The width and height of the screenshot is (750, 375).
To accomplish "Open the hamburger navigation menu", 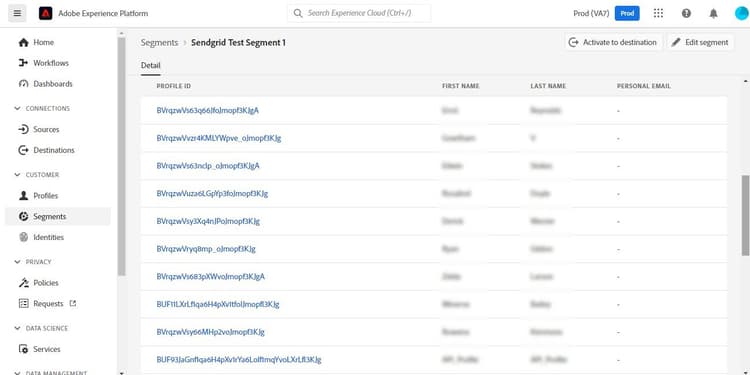I will pyautogui.click(x=17, y=13).
